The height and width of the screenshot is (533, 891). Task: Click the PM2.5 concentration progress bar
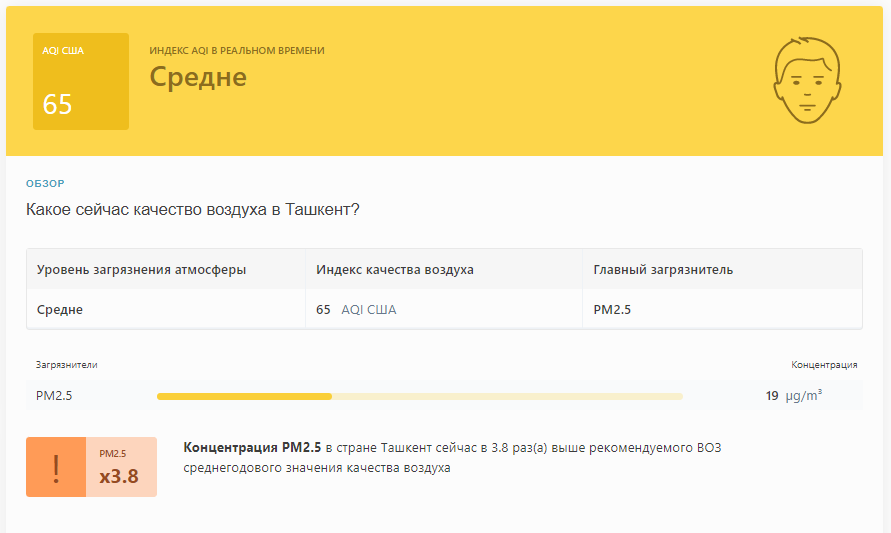[420, 396]
